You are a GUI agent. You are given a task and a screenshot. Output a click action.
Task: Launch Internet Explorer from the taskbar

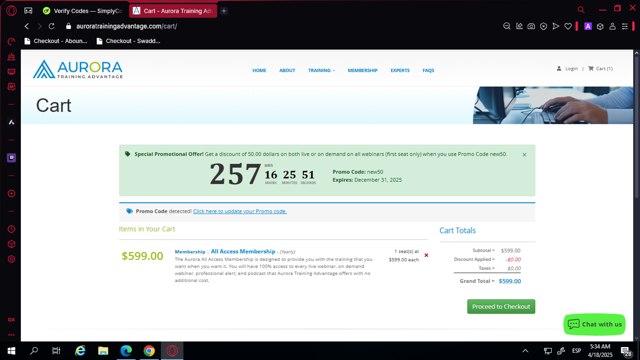pos(80,351)
